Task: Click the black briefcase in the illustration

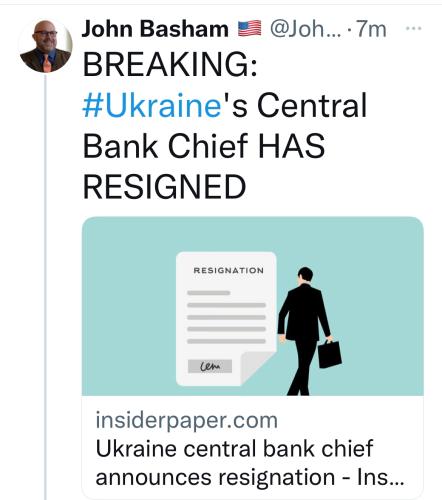Action: [x=329, y=354]
